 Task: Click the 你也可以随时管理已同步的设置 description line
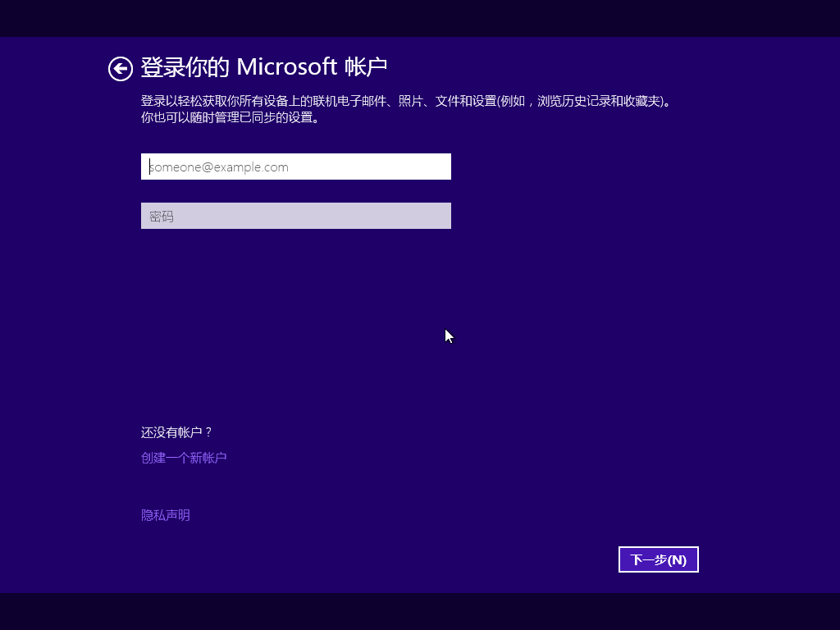pos(231,117)
